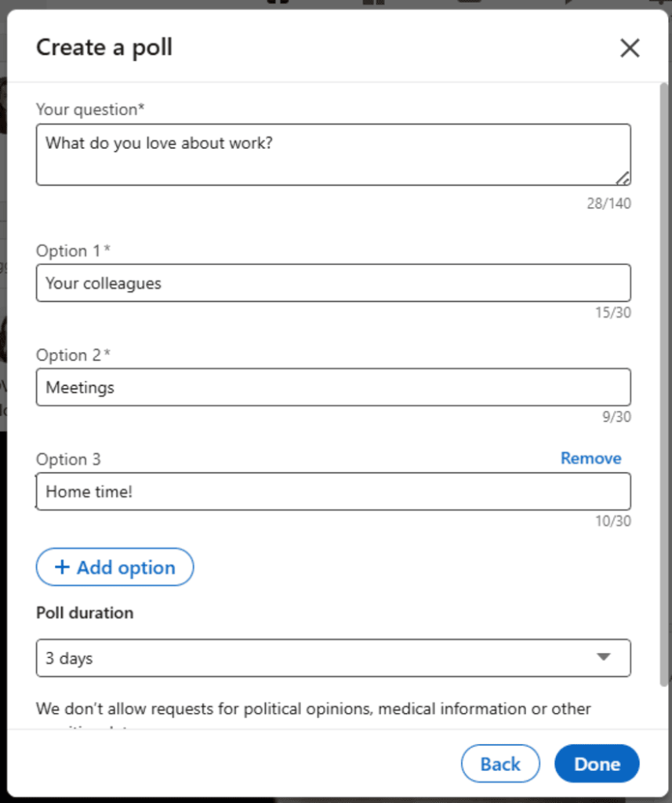Go Back to the post editor

[500, 763]
